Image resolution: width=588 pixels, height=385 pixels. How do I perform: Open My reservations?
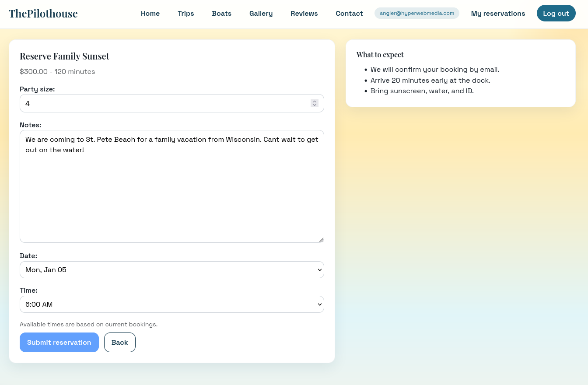(498, 13)
